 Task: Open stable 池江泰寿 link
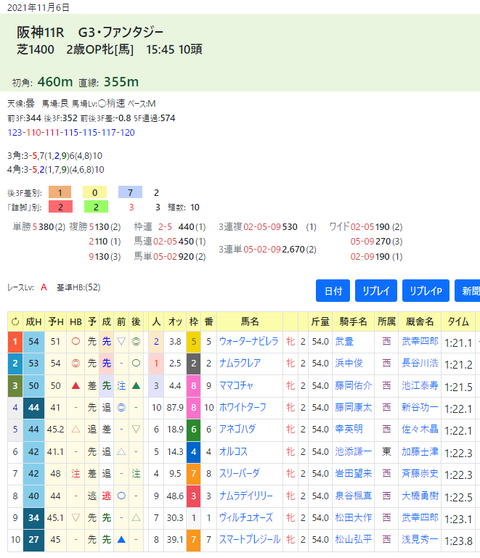pyautogui.click(x=420, y=385)
